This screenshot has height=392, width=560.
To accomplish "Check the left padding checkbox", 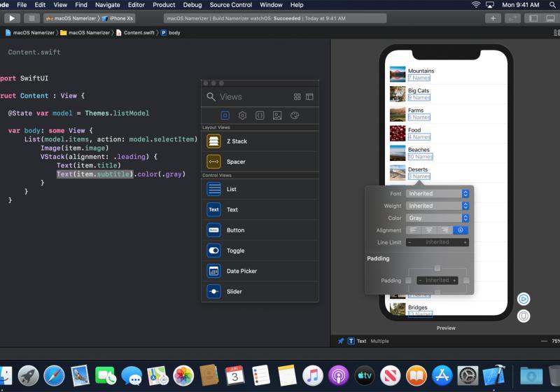I will coord(409,280).
